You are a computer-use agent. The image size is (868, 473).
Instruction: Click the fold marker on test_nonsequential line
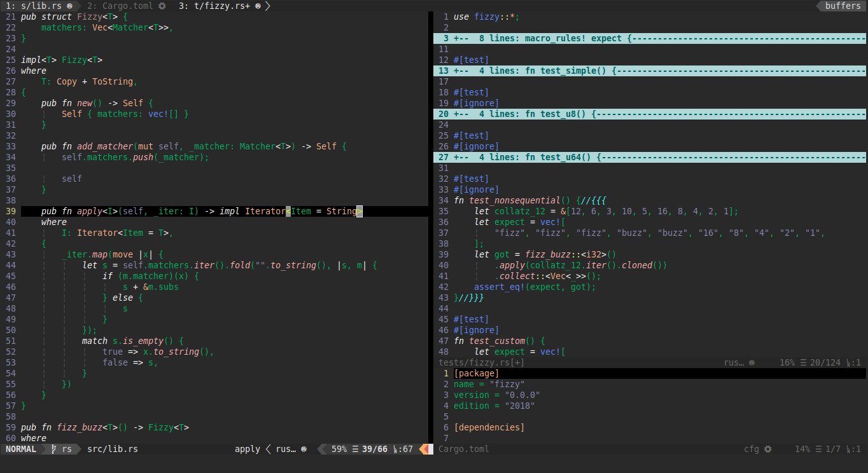pyautogui.click(x=594, y=200)
